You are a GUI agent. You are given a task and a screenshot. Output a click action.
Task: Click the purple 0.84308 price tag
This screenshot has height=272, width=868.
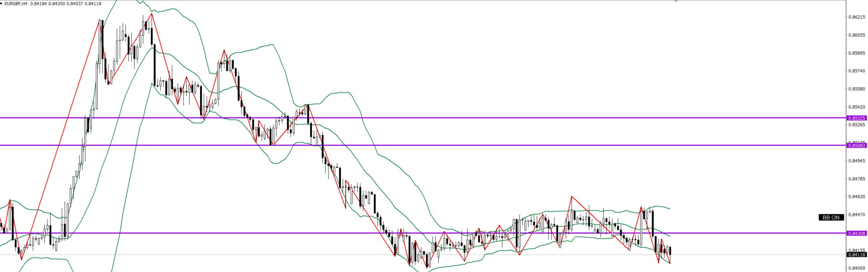tap(856, 233)
